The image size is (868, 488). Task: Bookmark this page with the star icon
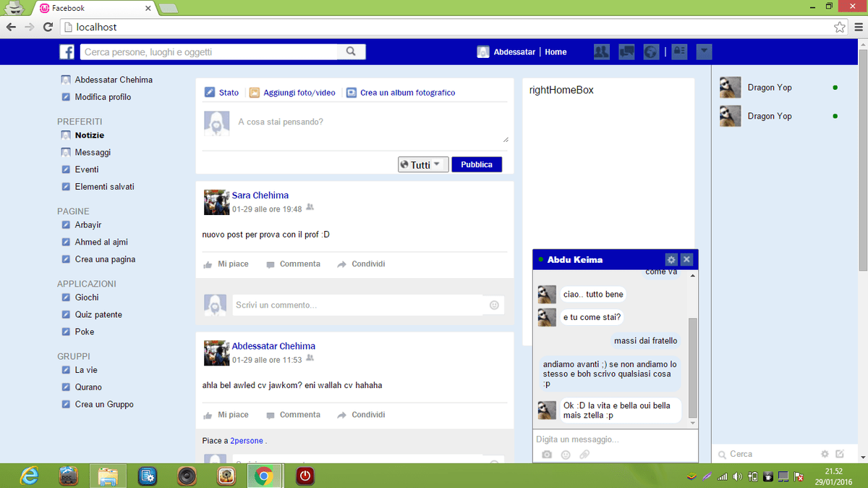coord(839,27)
